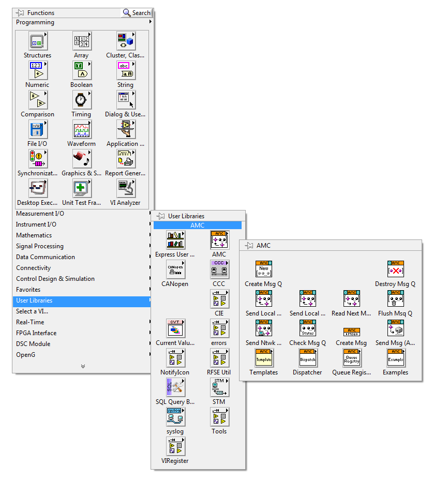Open the Array functions palette
448x481 pixels.
[82, 41]
